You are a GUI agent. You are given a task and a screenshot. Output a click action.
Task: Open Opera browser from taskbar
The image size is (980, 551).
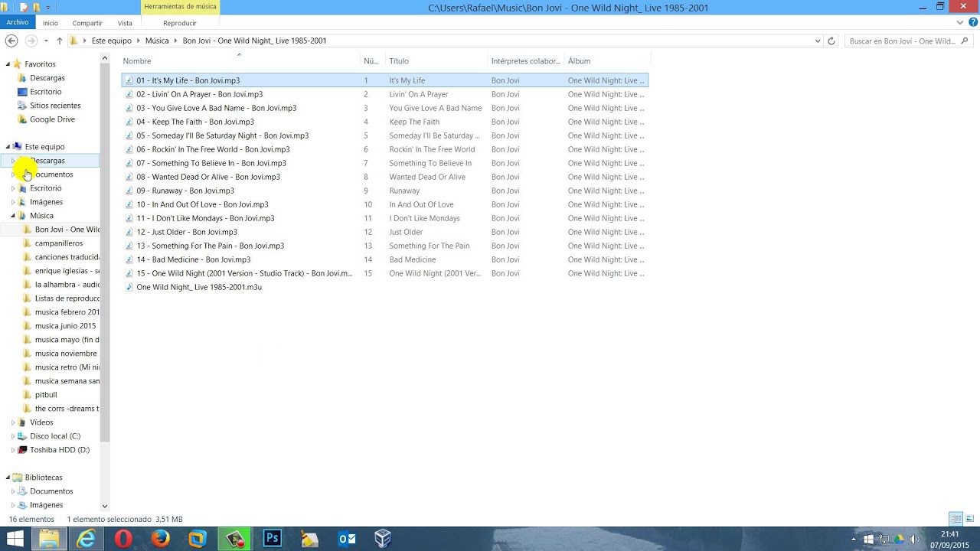point(123,539)
